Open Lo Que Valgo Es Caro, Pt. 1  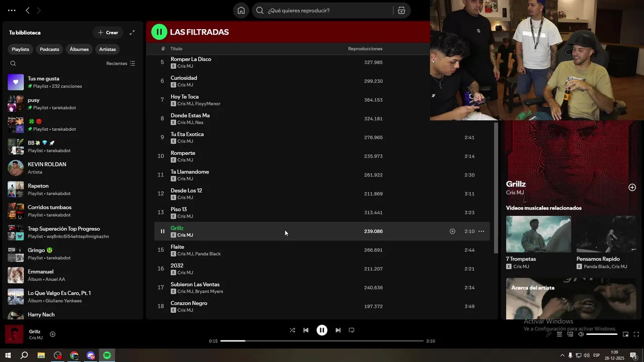coord(73,297)
